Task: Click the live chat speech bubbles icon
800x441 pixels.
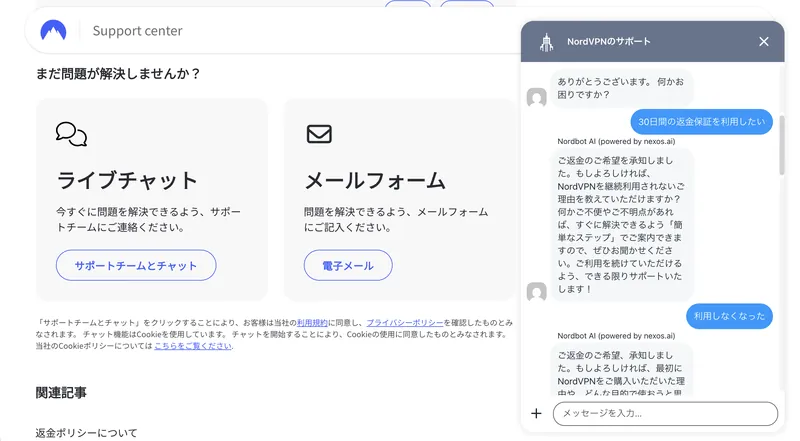Action: (71, 134)
